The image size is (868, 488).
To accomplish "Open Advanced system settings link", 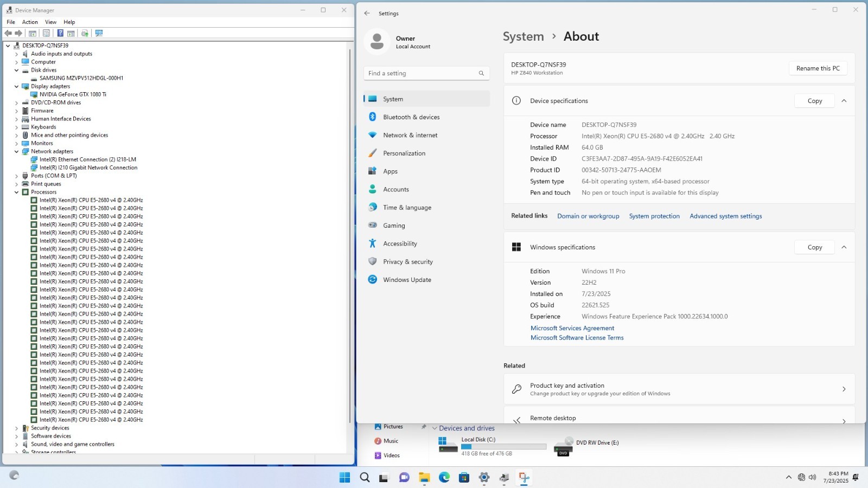I will click(726, 216).
